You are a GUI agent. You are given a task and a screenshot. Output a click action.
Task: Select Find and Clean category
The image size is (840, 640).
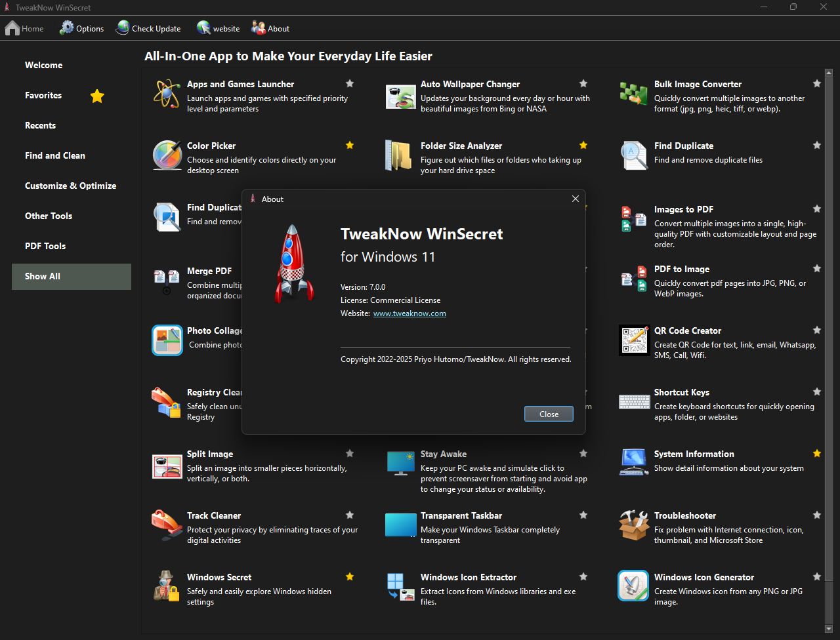coord(72,155)
